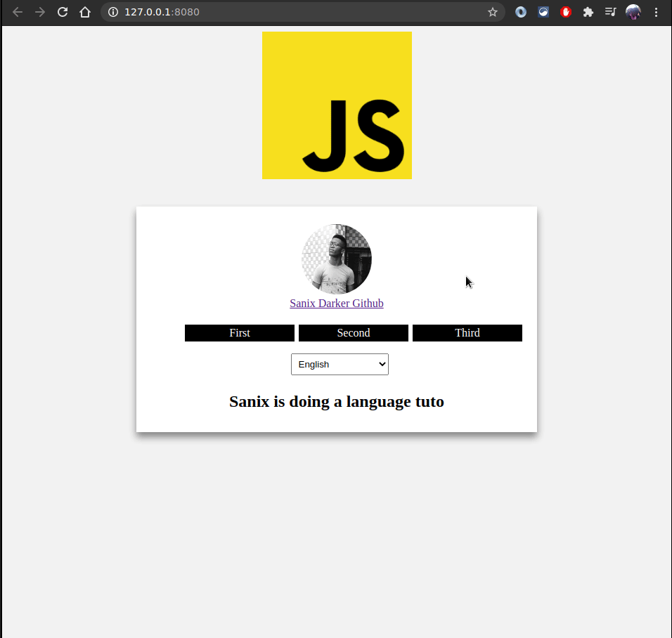Image resolution: width=672 pixels, height=638 pixels.
Task: Click the round profile photo
Action: [x=337, y=259]
